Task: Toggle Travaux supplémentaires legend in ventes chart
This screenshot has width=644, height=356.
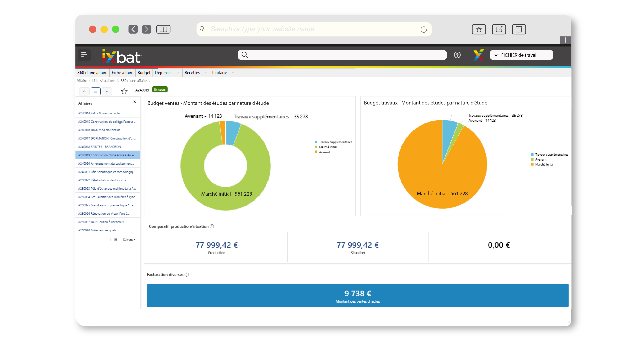Action: coord(335,142)
